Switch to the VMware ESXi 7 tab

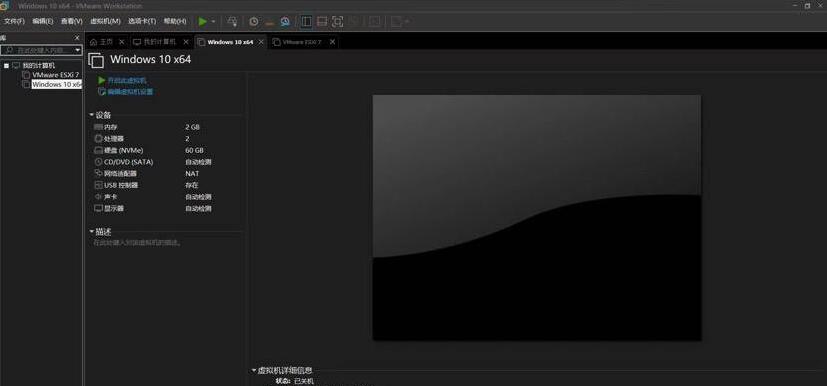pyautogui.click(x=302, y=42)
